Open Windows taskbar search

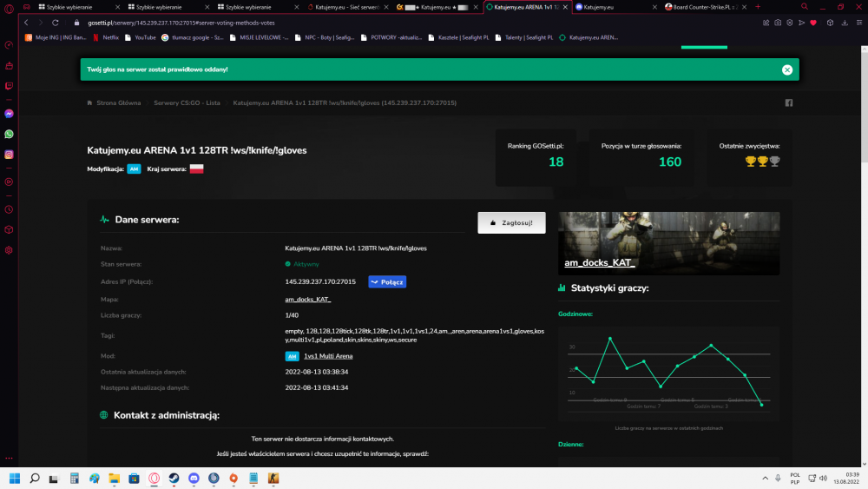[x=35, y=478]
